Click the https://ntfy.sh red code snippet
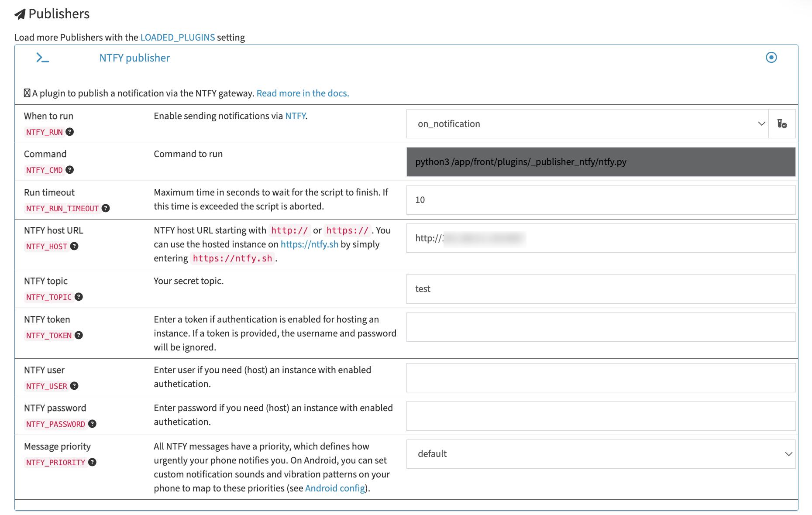Image resolution: width=812 pixels, height=515 pixels. (x=233, y=258)
